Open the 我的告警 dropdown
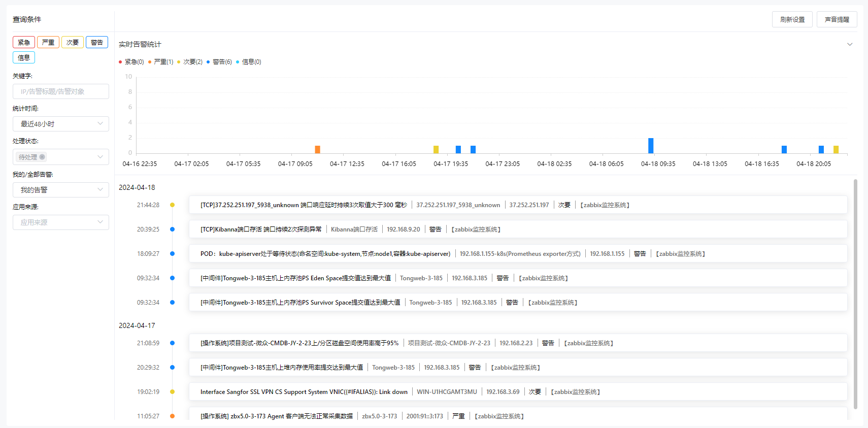 61,190
